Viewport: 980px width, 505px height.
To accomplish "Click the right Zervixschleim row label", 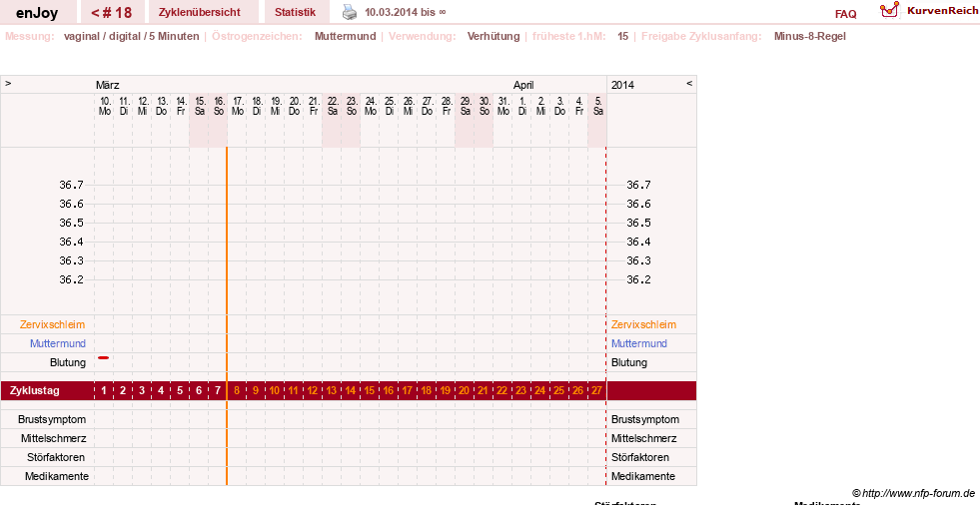I will click(x=643, y=324).
